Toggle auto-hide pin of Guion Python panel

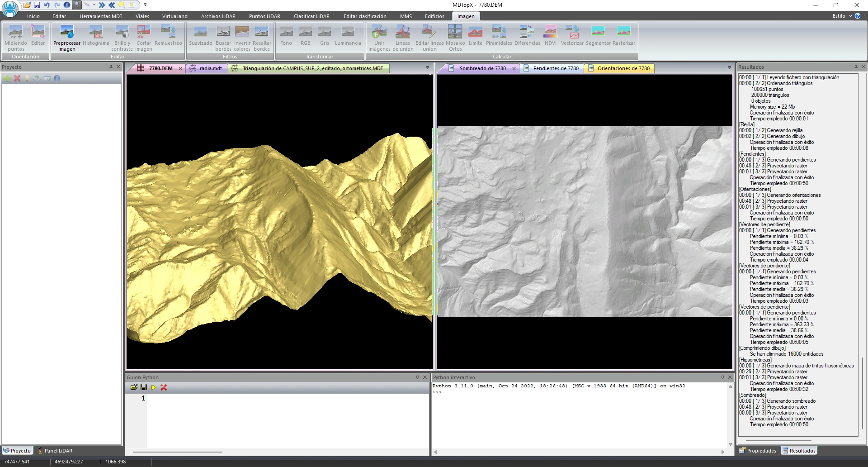pyautogui.click(x=417, y=377)
